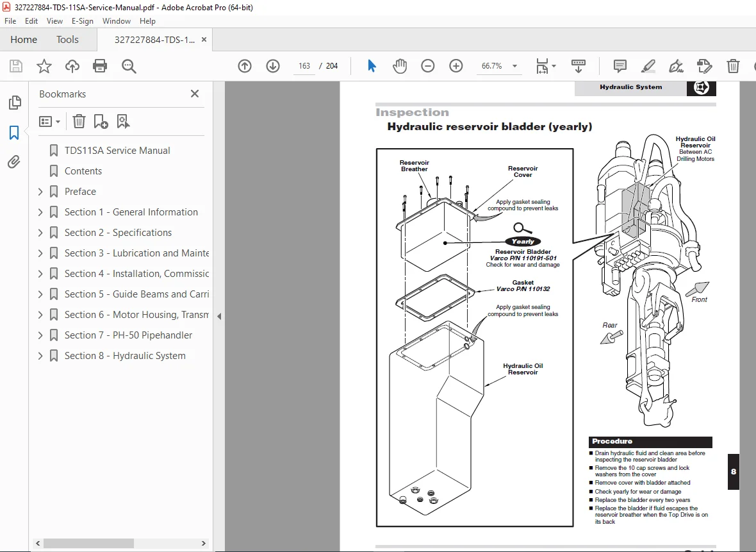Screen dimensions: 756x552
Task: Click the Save file icon
Action: [16, 65]
